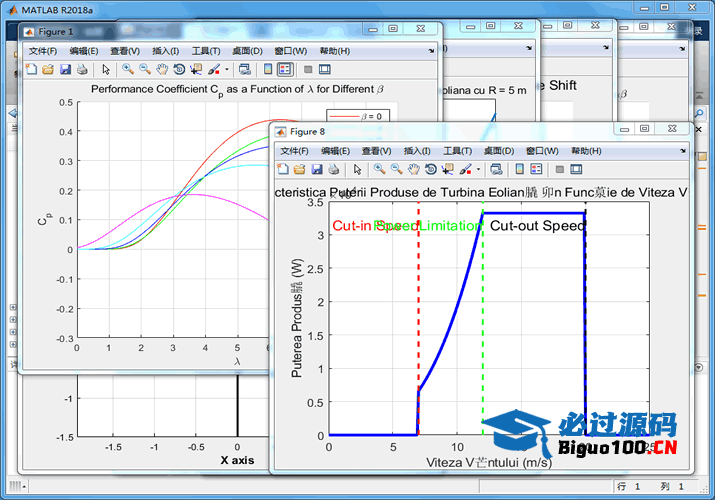Select Data Cursor tool in Figure 1
The width and height of the screenshot is (715, 500).
tap(196, 69)
